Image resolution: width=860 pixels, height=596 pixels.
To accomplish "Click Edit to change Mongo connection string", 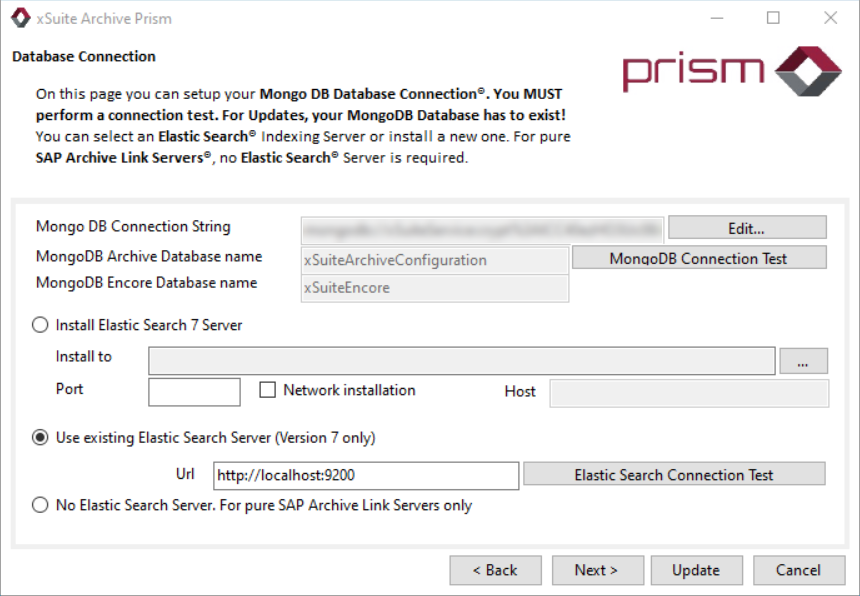I will point(747,228).
